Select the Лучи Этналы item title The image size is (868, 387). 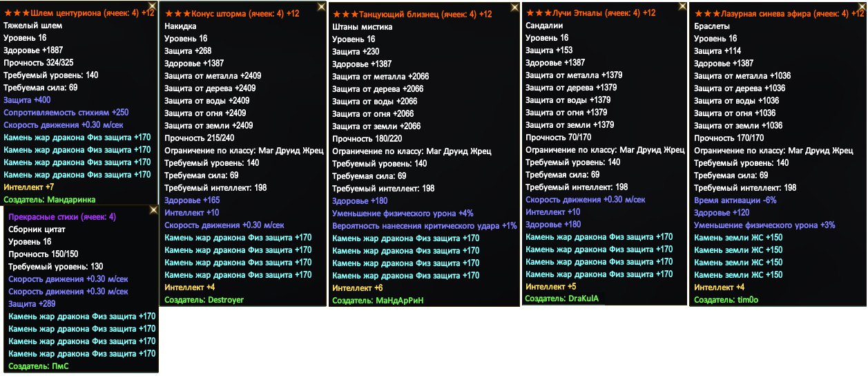click(590, 13)
